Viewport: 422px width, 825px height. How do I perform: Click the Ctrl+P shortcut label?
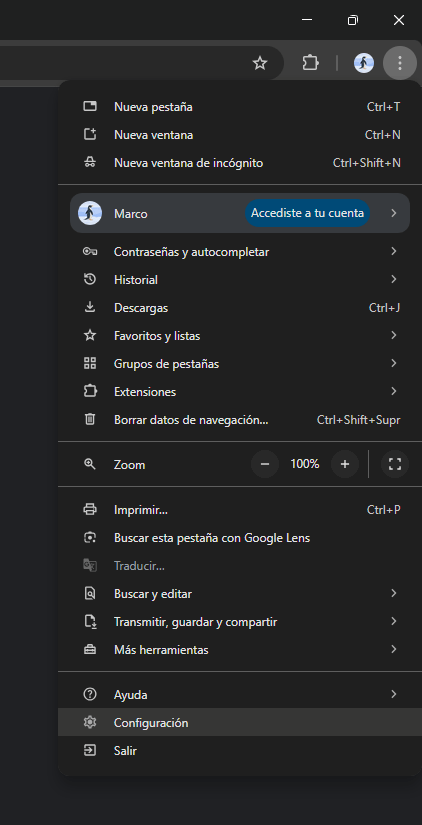tap(384, 509)
